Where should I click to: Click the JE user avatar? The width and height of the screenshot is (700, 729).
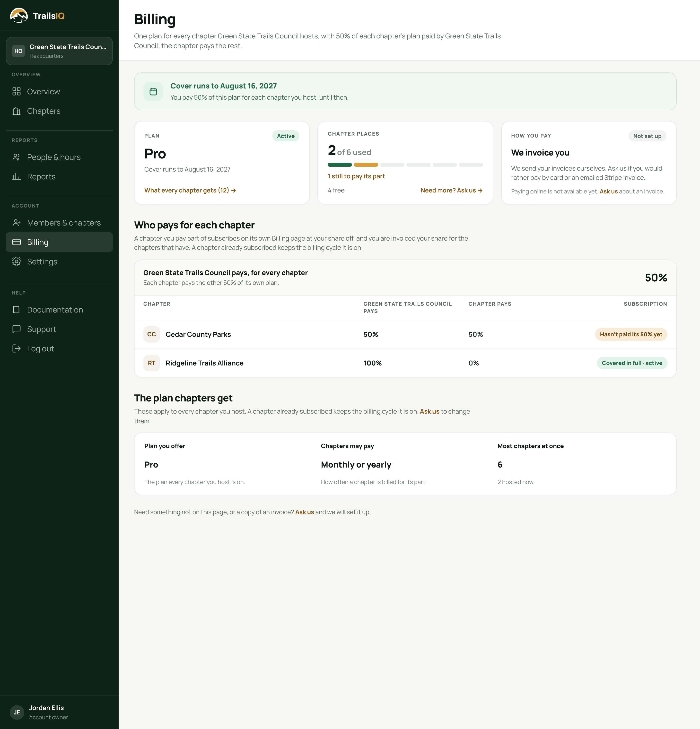point(17,712)
